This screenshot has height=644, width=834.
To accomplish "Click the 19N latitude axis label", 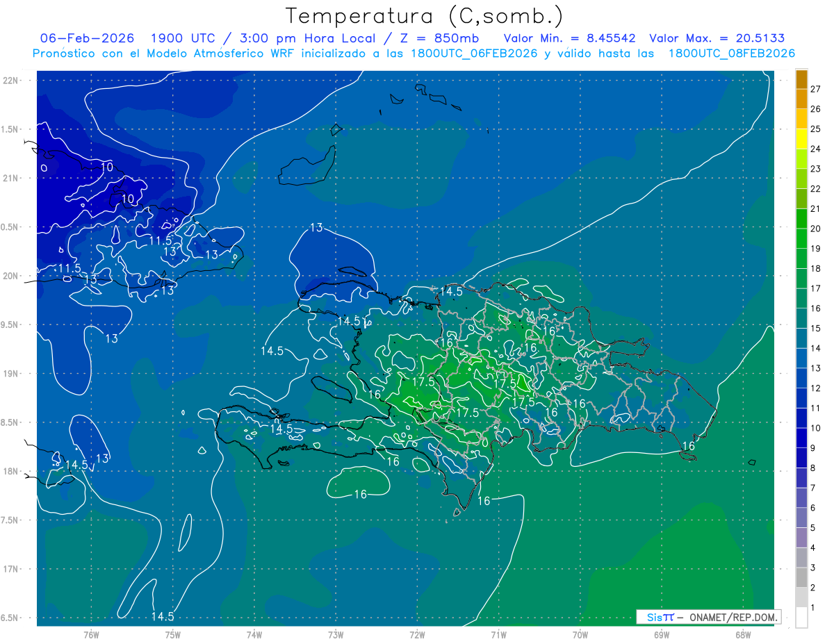I will 11,373.
